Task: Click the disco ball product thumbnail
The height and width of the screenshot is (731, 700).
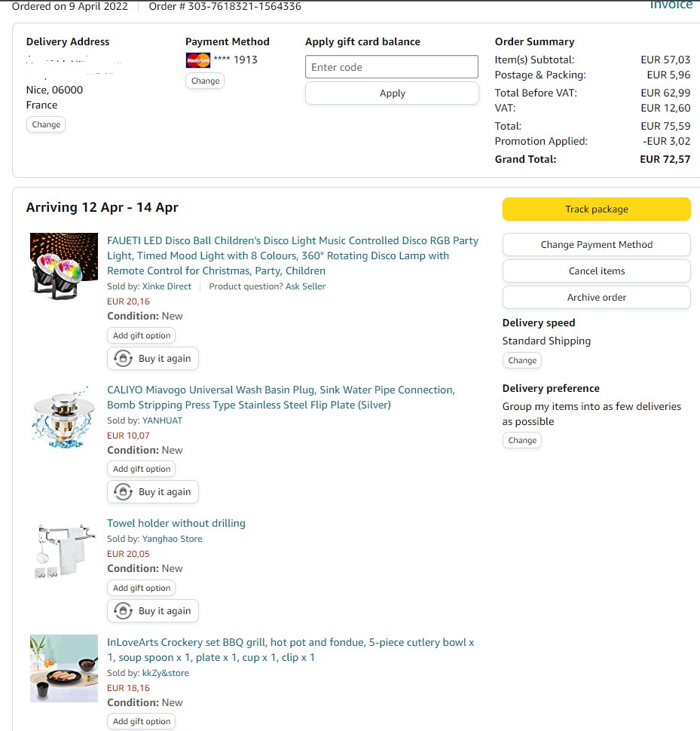Action: pos(64,267)
